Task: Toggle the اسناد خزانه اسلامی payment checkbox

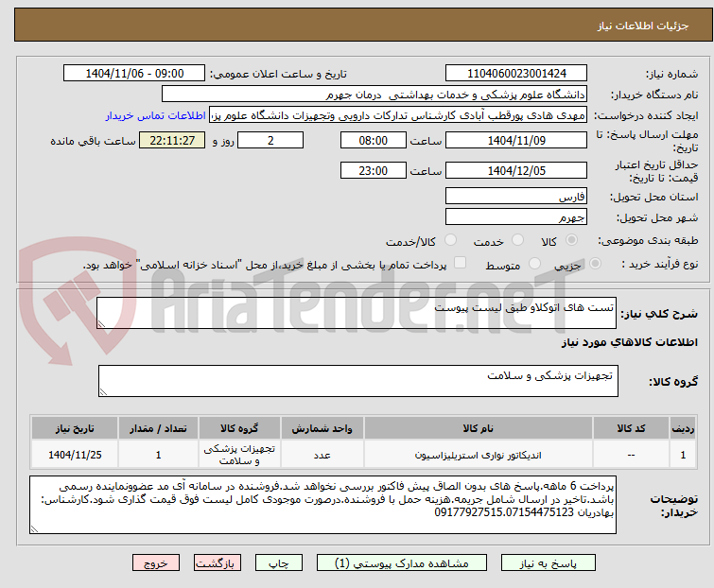Action: [x=460, y=263]
